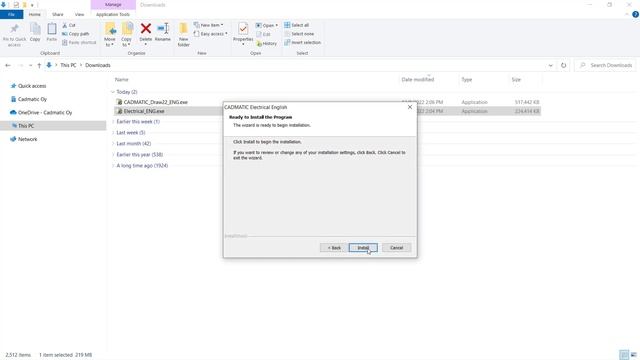Click the red Delete icon
This screenshot has width=640, height=360.
[146, 29]
